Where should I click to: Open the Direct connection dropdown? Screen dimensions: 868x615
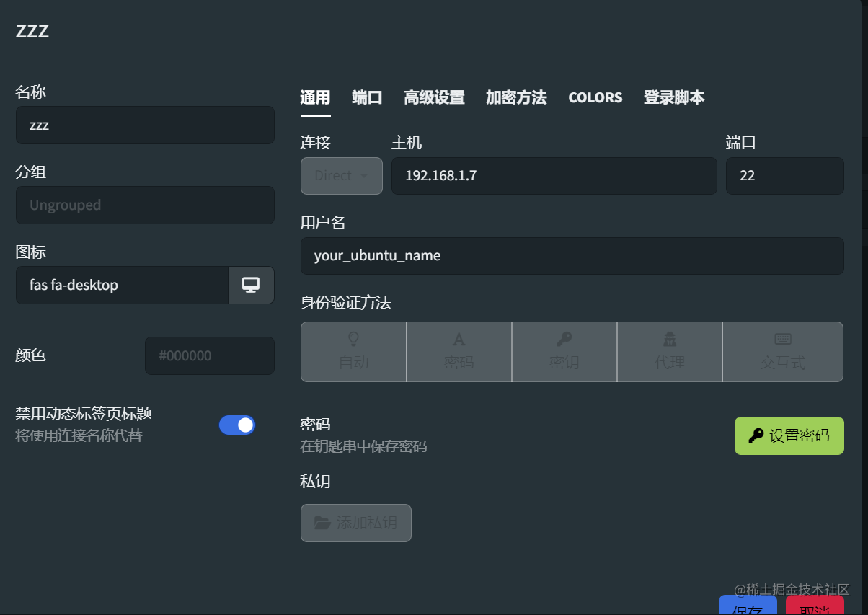coord(341,175)
